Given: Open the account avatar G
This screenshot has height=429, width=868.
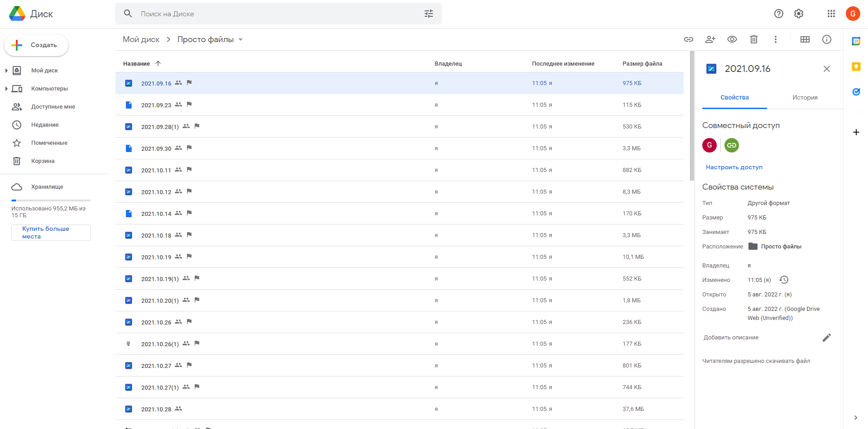Looking at the screenshot, I should tap(853, 14).
